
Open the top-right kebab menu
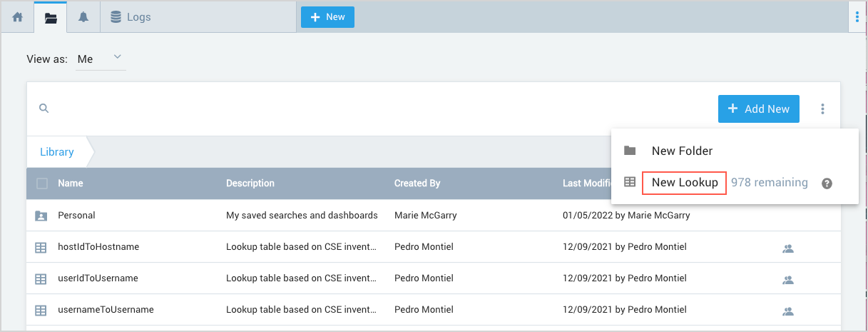point(857,17)
